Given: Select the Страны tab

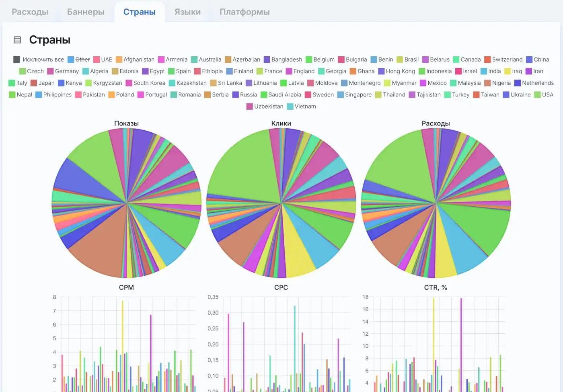Looking at the screenshot, I should (140, 12).
